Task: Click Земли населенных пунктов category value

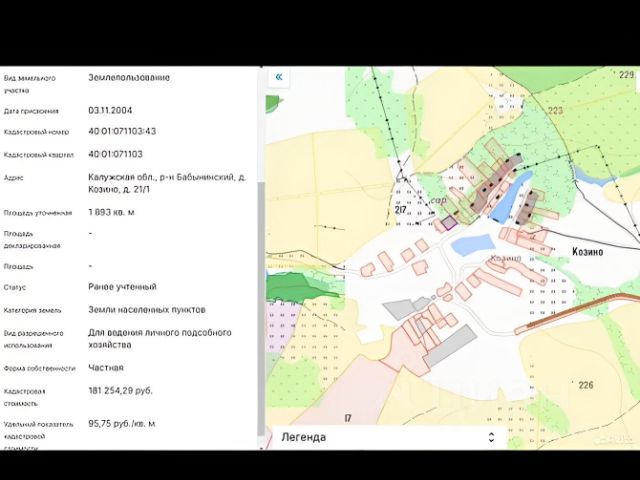Action: [x=147, y=309]
